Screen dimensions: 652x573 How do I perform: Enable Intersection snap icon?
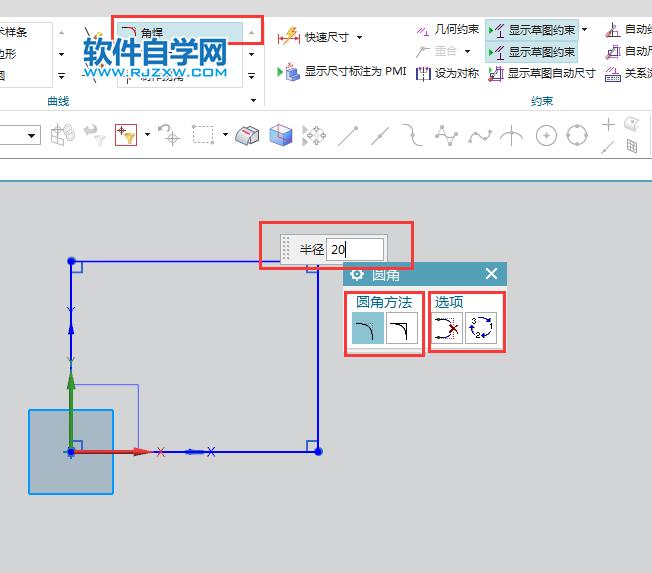pos(511,136)
